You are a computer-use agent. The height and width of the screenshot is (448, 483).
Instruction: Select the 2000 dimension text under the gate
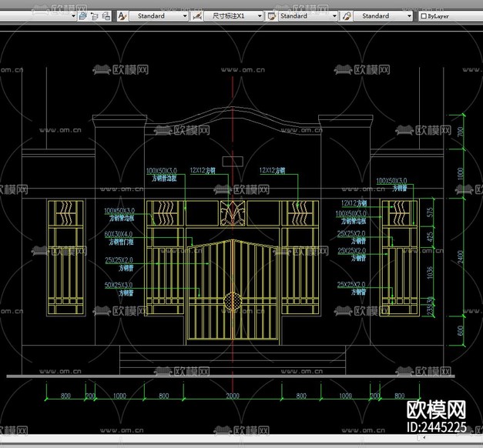233,396
